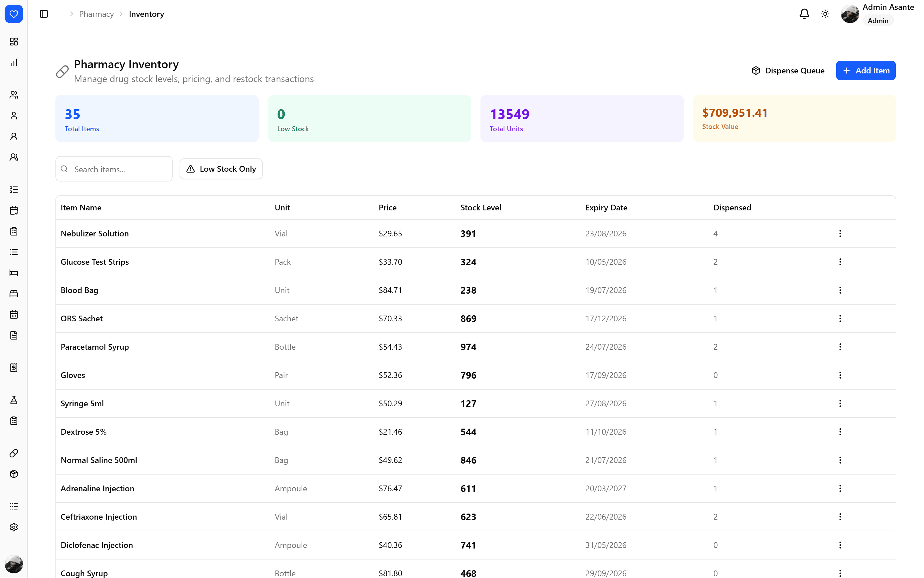Viewport: 924px width, 578px height.
Task: Click the sidebar bottom user avatar
Action: [x=14, y=564]
